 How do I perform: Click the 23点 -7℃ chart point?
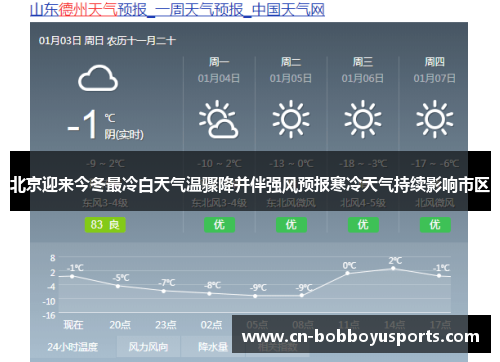click(164, 291)
